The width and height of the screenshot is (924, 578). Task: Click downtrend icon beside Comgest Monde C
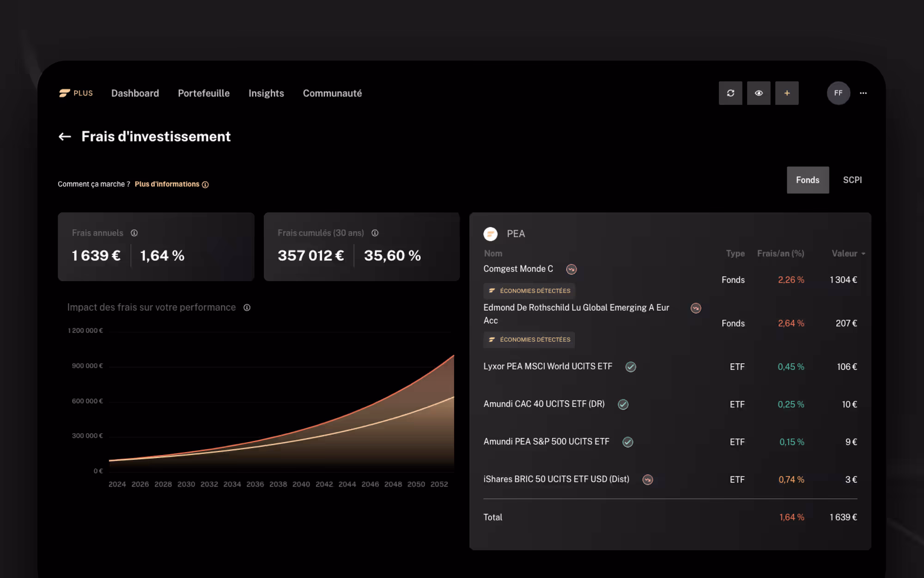click(571, 269)
